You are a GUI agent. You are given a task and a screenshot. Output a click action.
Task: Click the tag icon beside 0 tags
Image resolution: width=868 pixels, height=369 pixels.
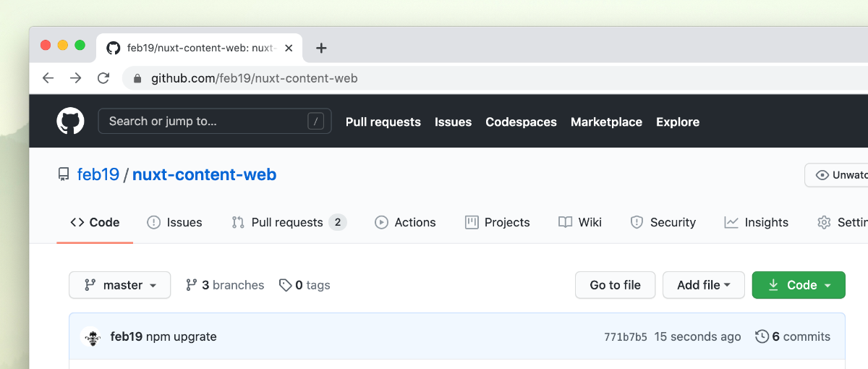tap(286, 285)
